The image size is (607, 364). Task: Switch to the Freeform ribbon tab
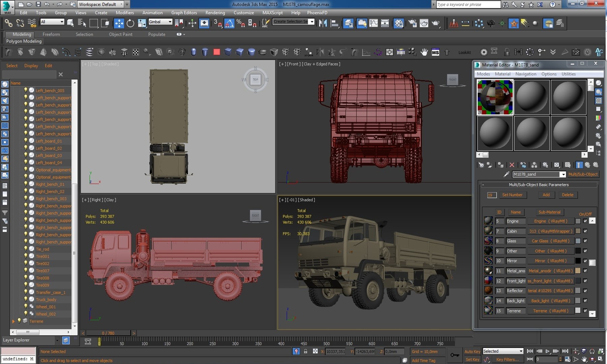click(51, 34)
